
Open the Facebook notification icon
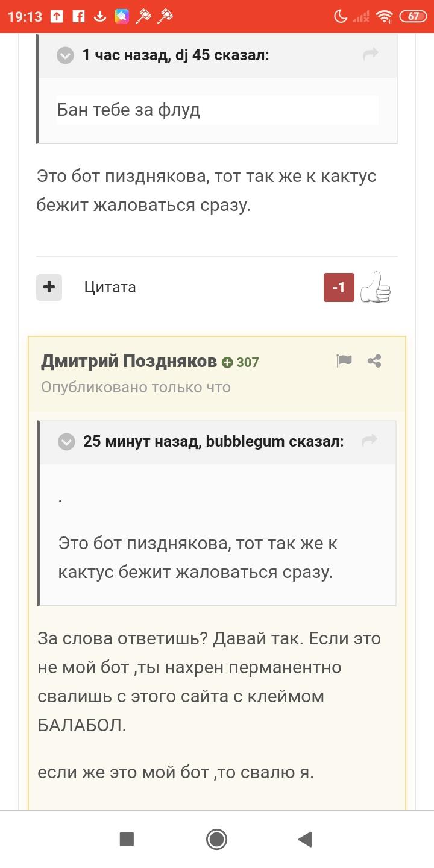pyautogui.click(x=78, y=16)
